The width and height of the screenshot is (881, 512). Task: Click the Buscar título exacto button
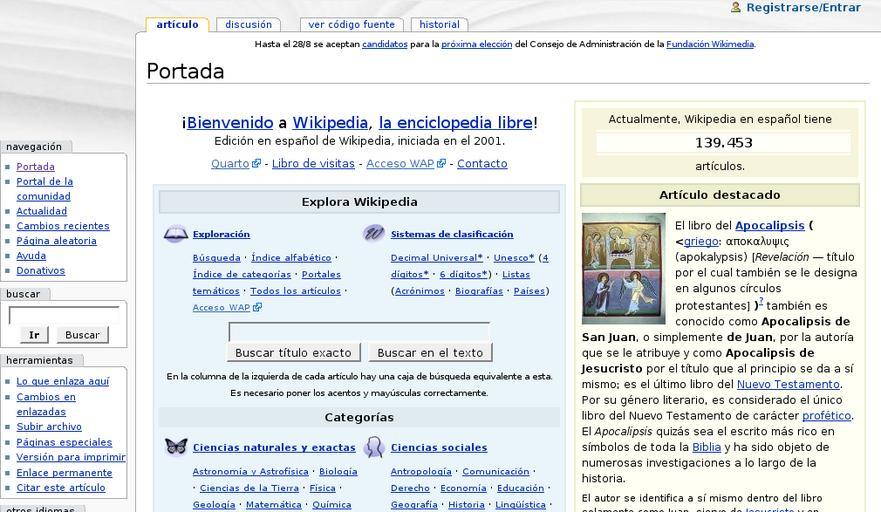click(x=293, y=353)
